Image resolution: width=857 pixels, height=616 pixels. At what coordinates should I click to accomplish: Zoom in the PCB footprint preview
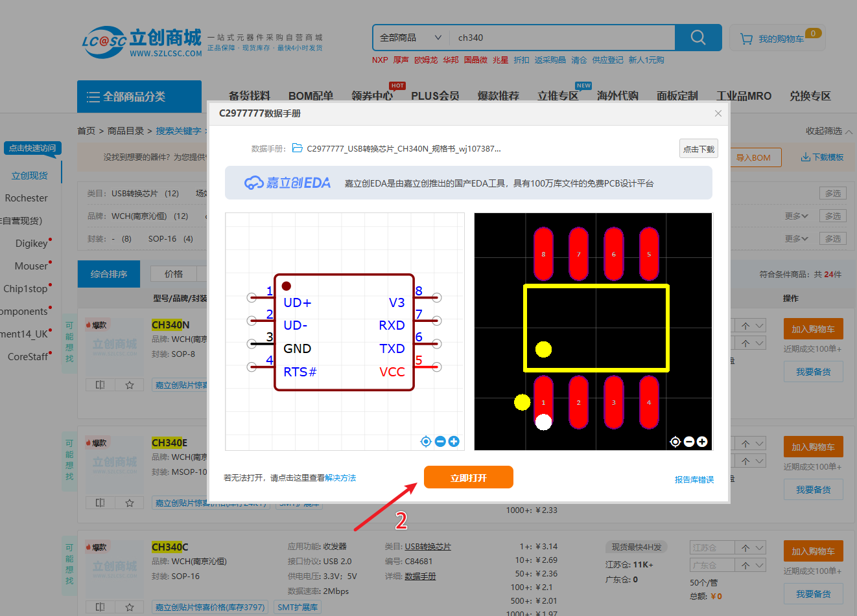(702, 442)
